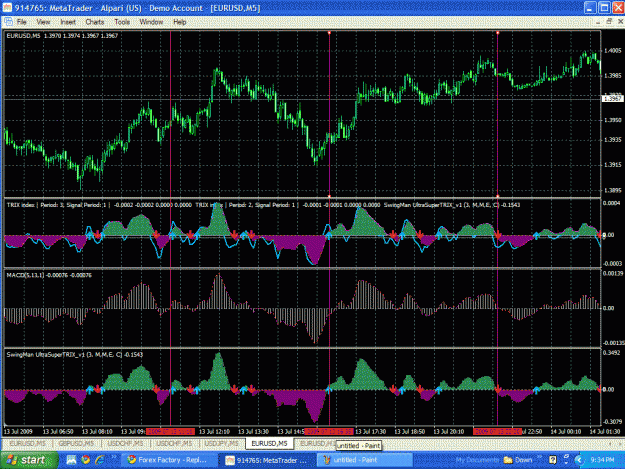This screenshot has height=469, width=625.
Task: Click the SwingMan UltraSuperTRIX label in bottom pane
Action: 75,354
